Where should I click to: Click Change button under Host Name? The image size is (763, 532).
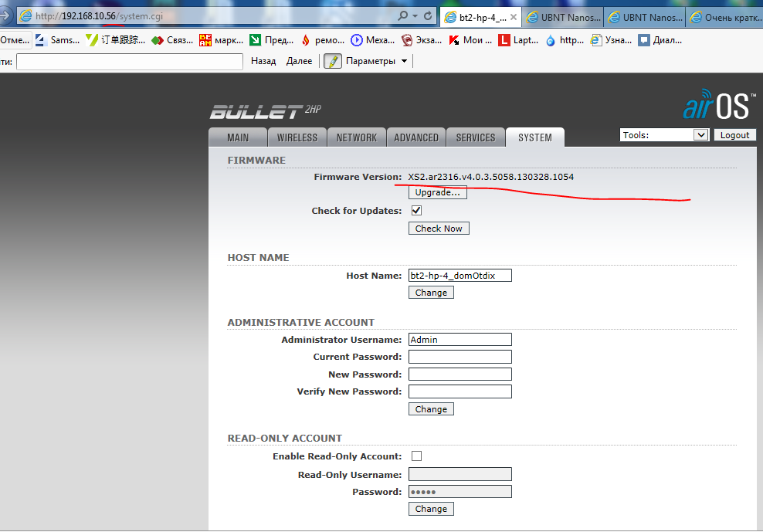pyautogui.click(x=431, y=293)
